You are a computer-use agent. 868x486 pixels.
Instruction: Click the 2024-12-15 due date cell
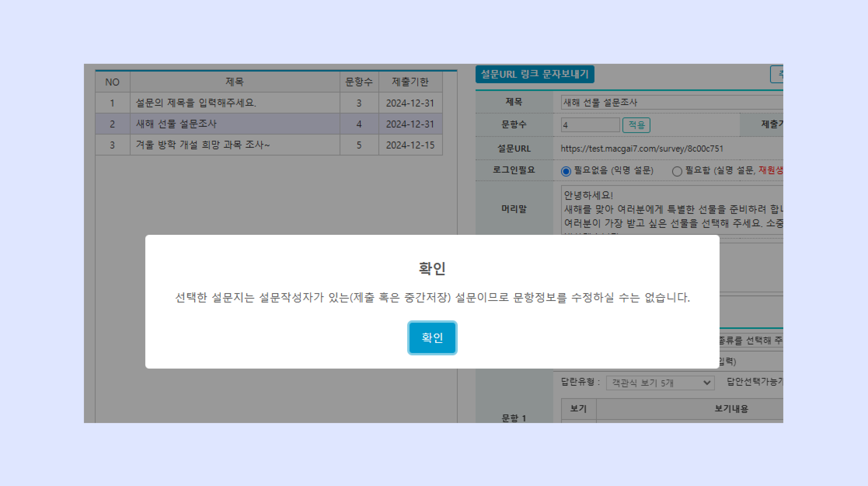(410, 145)
